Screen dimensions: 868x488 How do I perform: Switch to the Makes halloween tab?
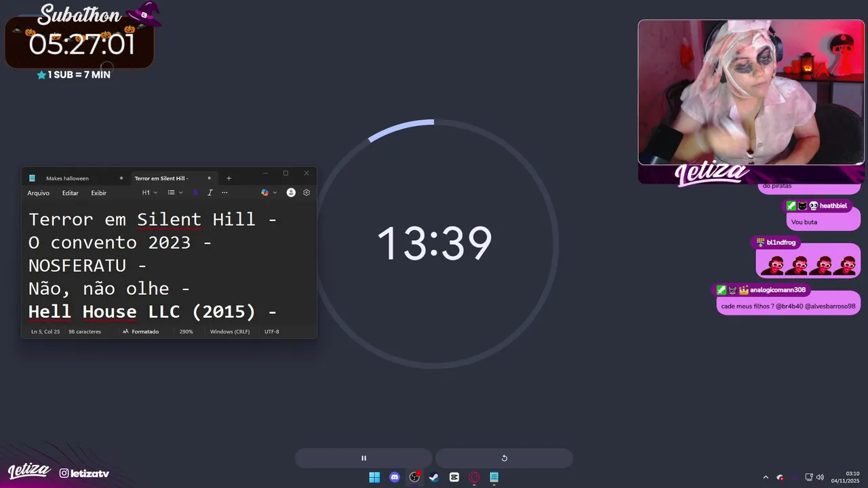(x=67, y=178)
